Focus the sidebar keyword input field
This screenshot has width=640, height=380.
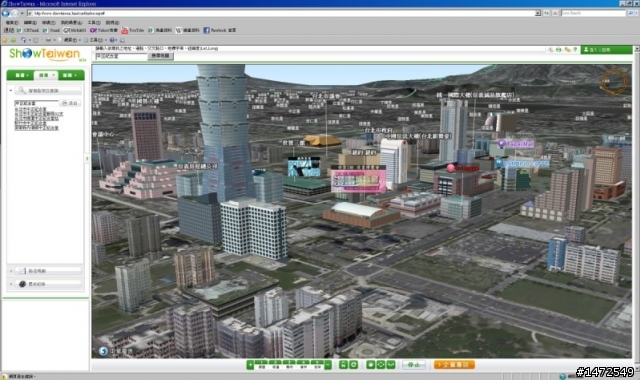coord(36,103)
